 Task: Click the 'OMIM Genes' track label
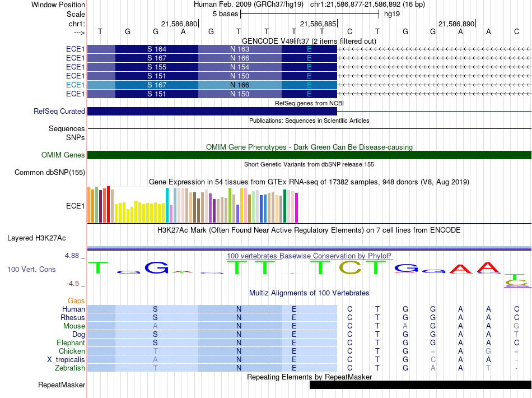(x=63, y=155)
